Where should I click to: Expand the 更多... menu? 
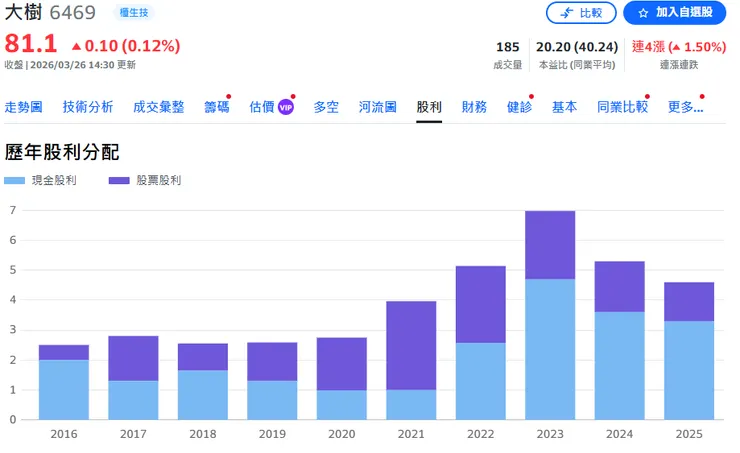tap(685, 107)
